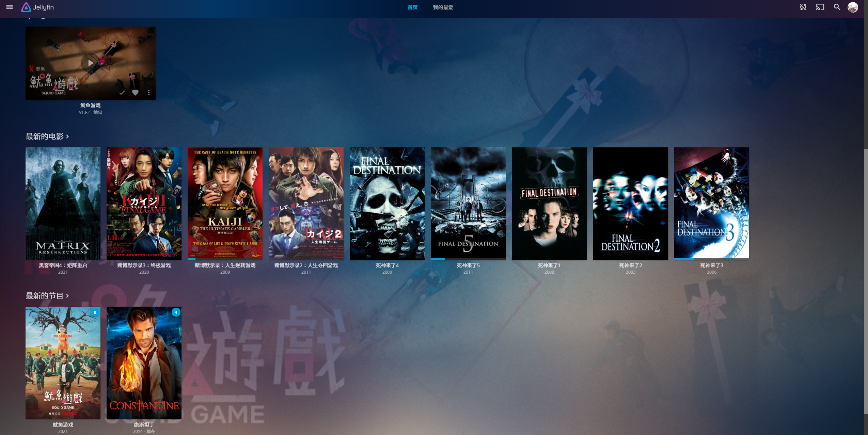Click the 死神来了4 title link
868x435 pixels.
click(387, 265)
